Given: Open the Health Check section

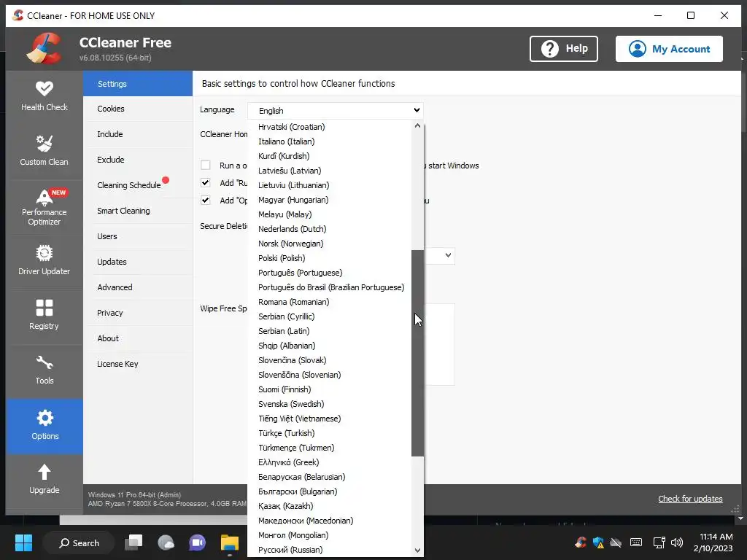Looking at the screenshot, I should (44, 97).
